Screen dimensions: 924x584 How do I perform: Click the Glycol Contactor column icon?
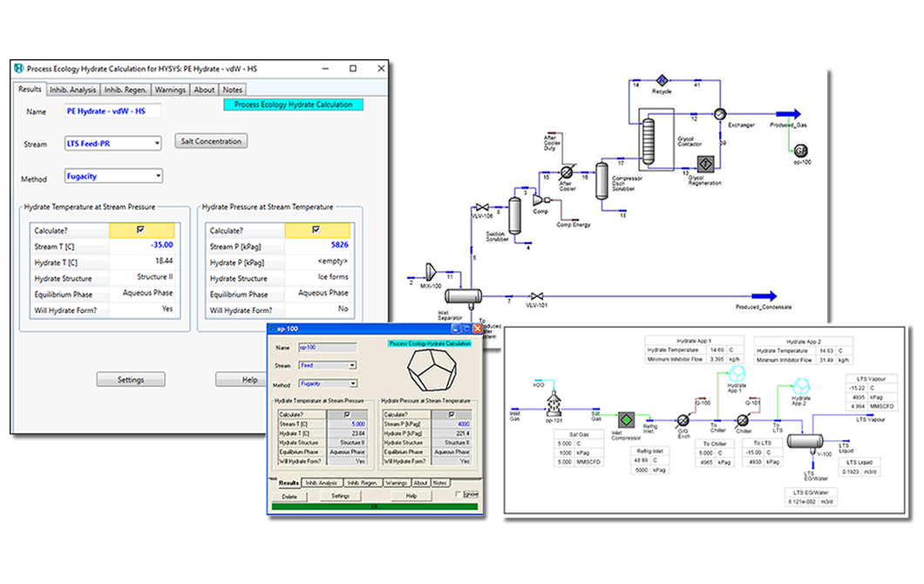(x=649, y=141)
